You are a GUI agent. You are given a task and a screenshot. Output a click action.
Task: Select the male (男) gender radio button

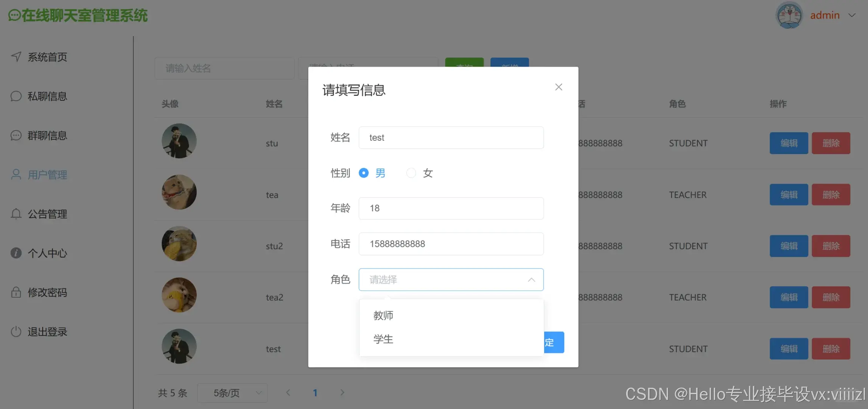[x=364, y=173]
